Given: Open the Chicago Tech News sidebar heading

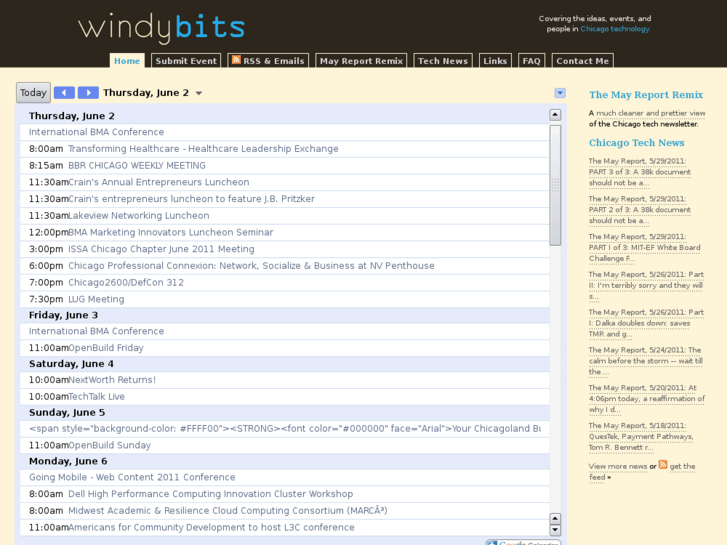Looking at the screenshot, I should [x=637, y=143].
